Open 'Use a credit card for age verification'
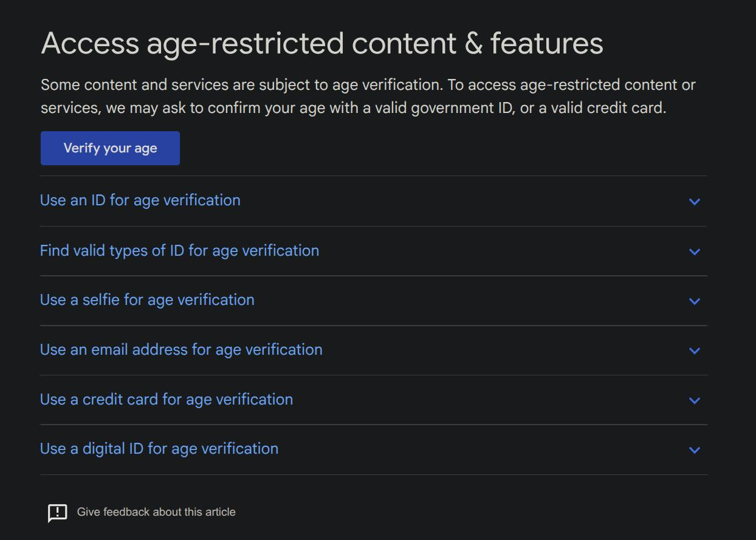The width and height of the screenshot is (756, 540). pyautogui.click(x=167, y=400)
